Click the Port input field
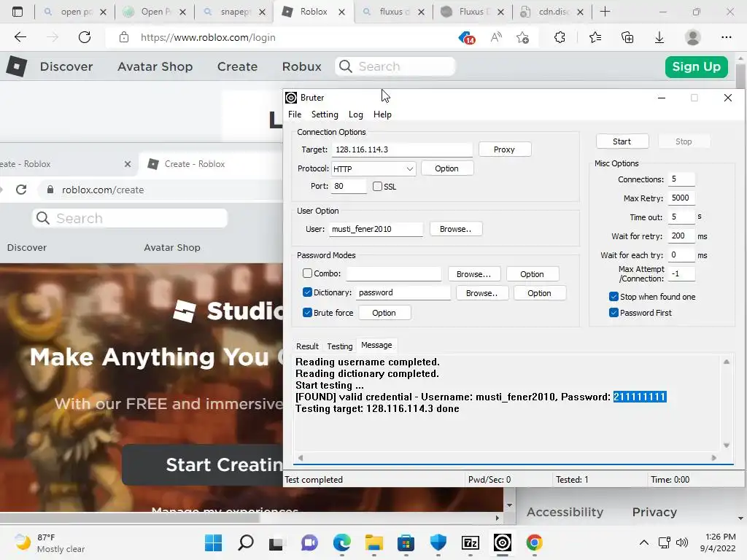The height and width of the screenshot is (560, 747). pyautogui.click(x=349, y=186)
